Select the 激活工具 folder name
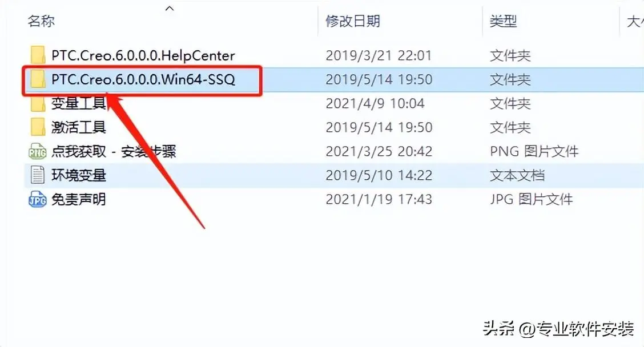Screen dimensions: 644x347 tap(79, 127)
